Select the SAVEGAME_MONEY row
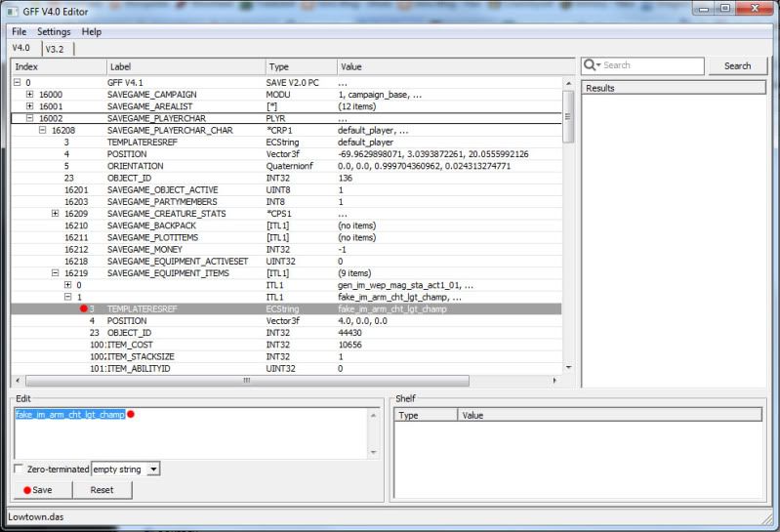780x532 pixels. [x=287, y=249]
